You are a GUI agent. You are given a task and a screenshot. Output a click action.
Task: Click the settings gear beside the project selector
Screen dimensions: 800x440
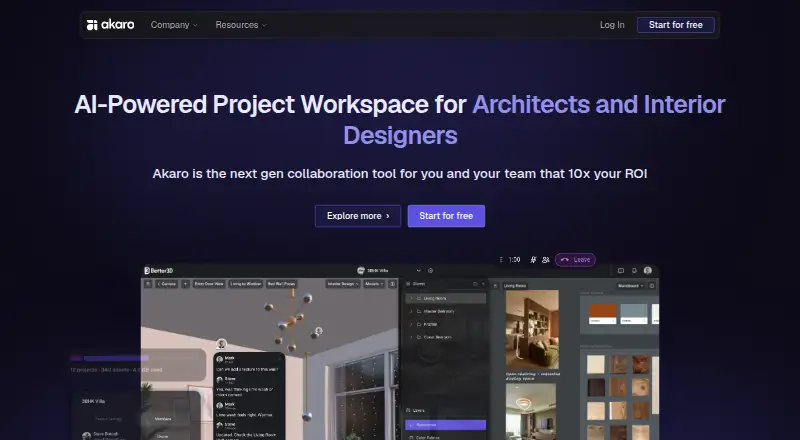click(431, 271)
